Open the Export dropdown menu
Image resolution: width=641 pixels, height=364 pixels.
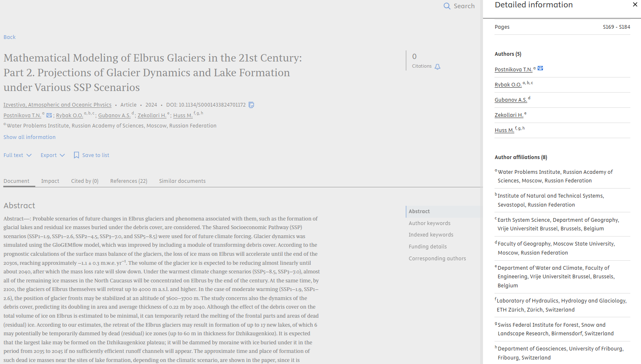[x=53, y=155]
